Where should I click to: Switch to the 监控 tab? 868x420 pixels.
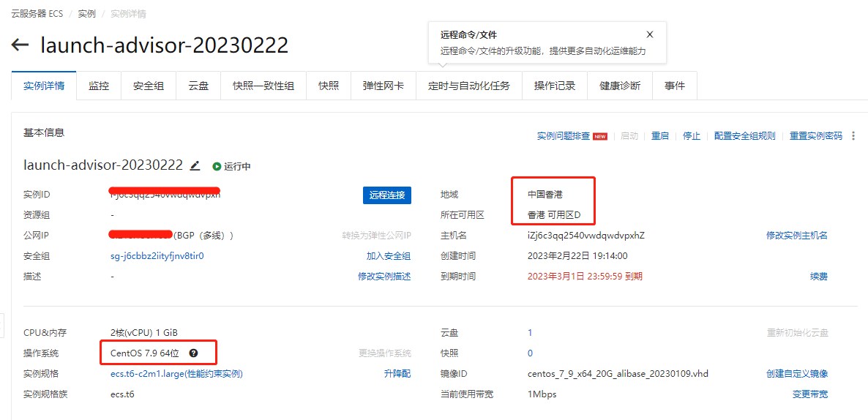pyautogui.click(x=99, y=86)
